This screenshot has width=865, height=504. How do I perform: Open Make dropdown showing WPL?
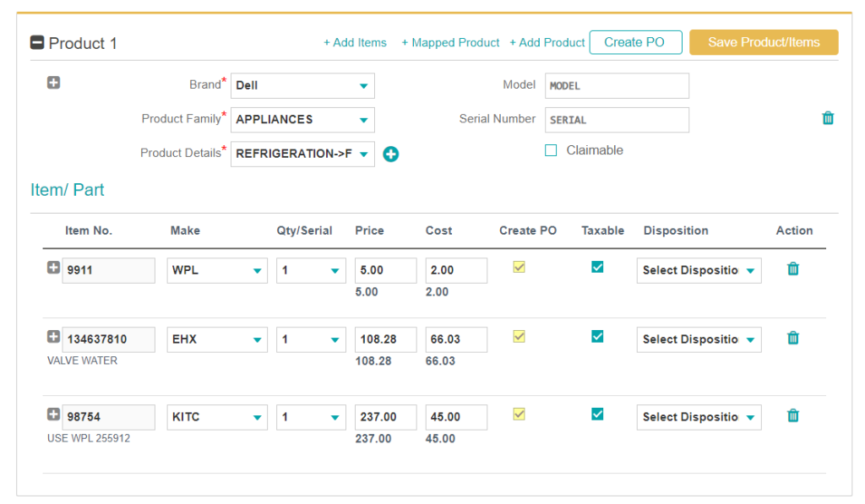click(x=217, y=271)
